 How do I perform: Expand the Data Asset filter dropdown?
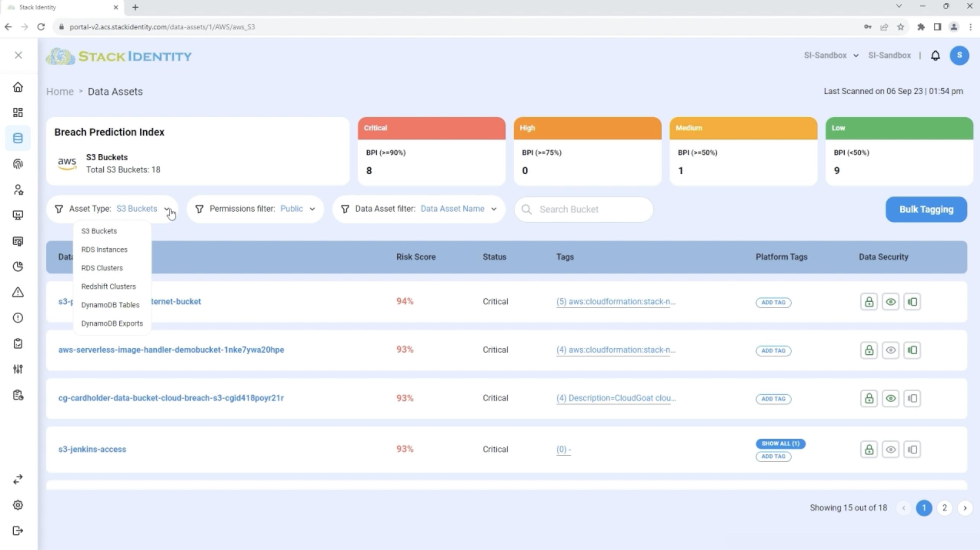[419, 209]
